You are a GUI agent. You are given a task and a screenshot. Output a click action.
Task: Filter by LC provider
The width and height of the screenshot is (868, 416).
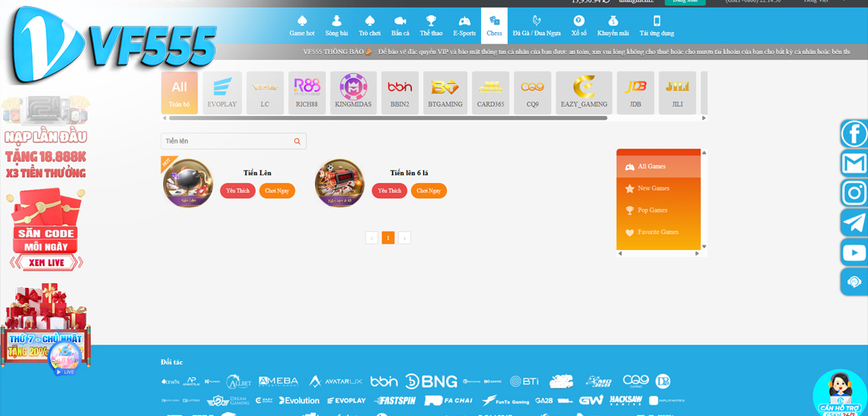pos(265,93)
